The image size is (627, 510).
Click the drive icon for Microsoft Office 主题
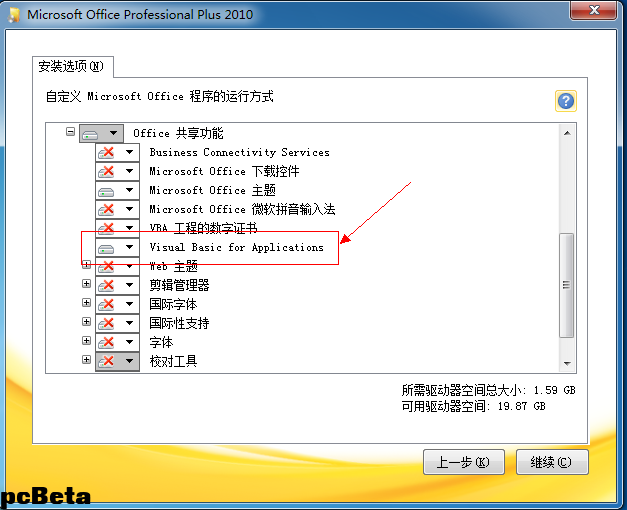pos(106,191)
